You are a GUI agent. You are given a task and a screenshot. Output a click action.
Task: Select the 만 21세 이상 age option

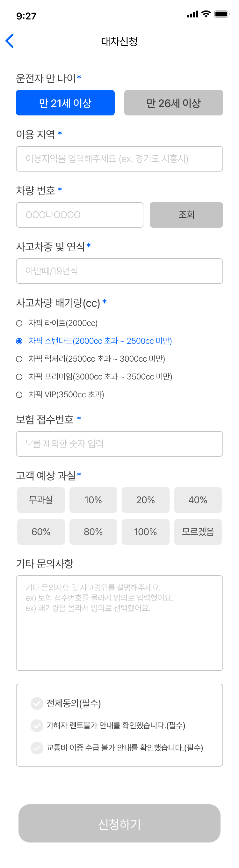(65, 103)
